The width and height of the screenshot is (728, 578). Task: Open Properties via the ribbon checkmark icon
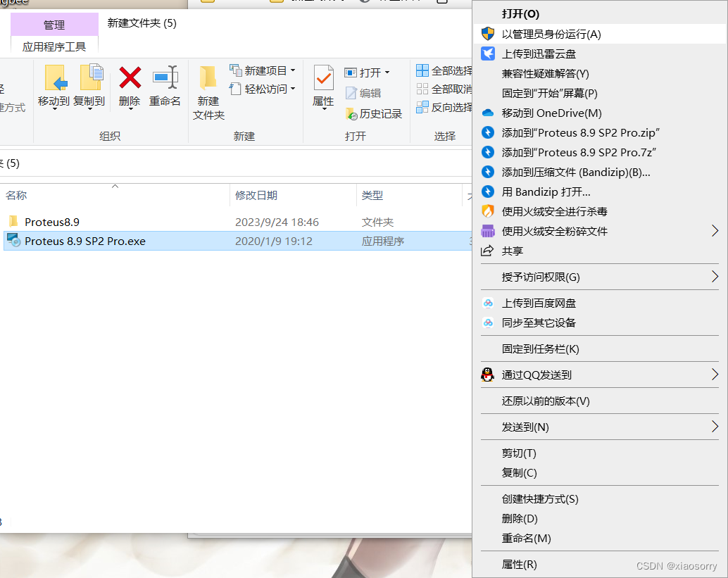324,77
